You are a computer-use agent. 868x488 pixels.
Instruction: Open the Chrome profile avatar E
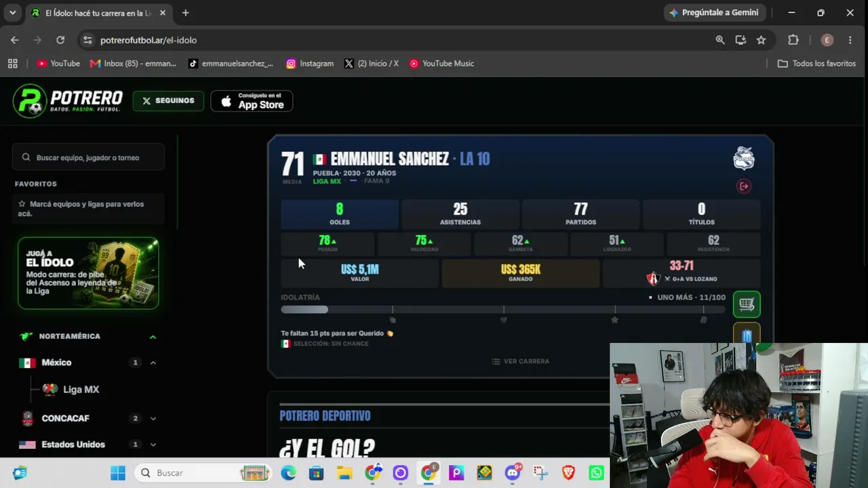(827, 40)
